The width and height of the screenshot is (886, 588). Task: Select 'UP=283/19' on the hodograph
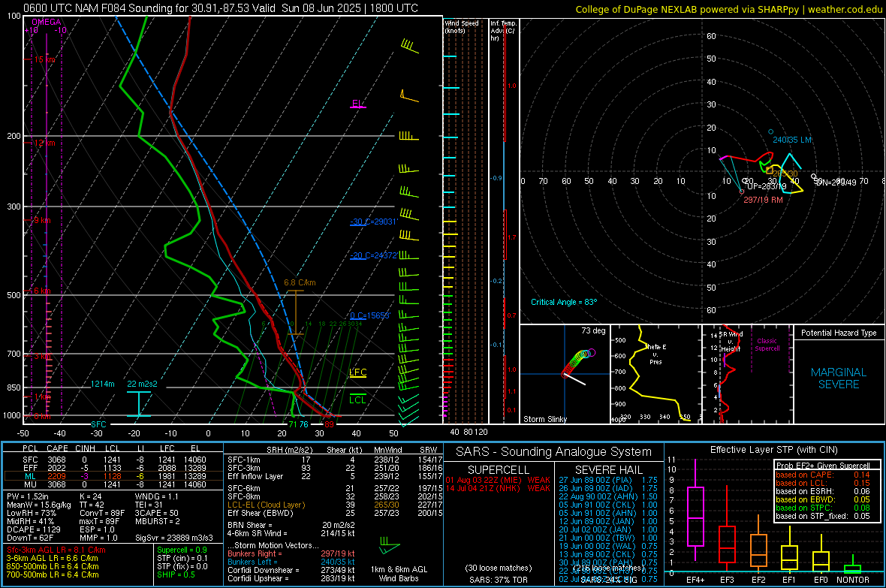(x=767, y=186)
